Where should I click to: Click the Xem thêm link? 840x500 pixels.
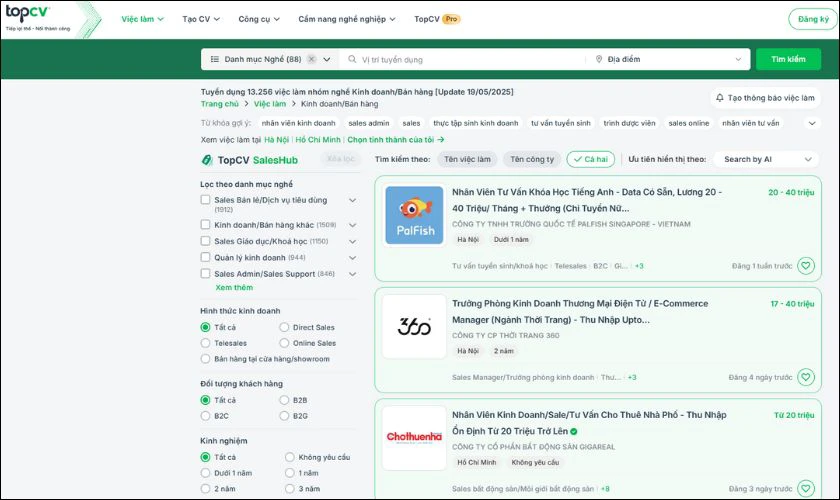(234, 287)
